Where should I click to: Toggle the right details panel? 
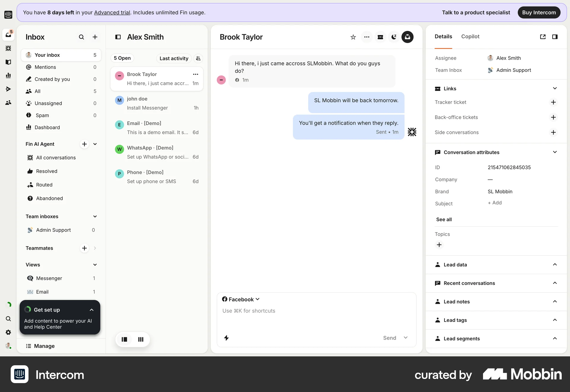[555, 37]
